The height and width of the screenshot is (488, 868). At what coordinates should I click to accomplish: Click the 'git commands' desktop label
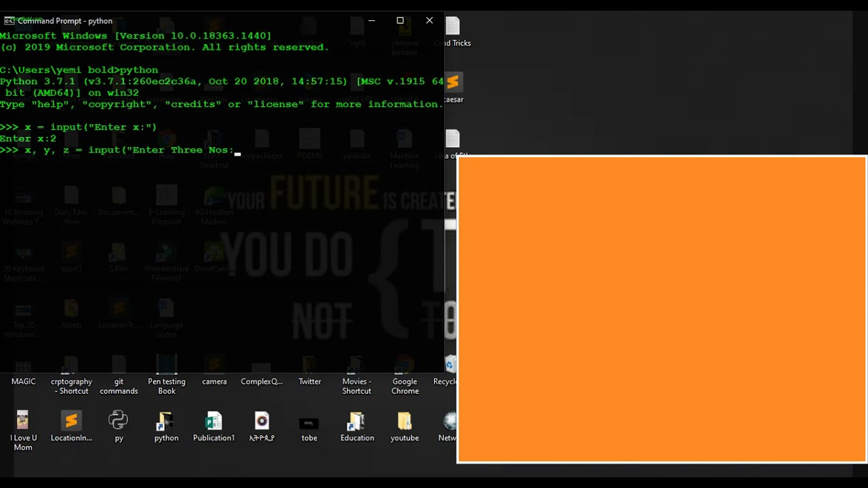(x=119, y=386)
